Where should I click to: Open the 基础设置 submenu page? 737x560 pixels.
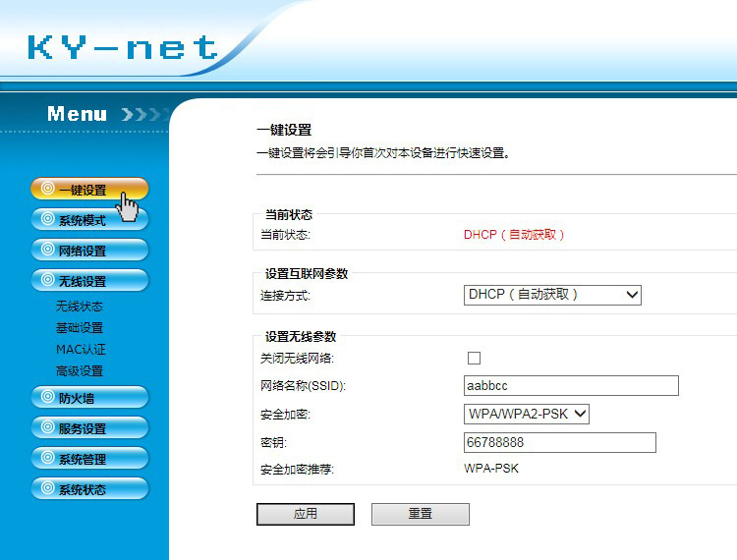click(80, 328)
